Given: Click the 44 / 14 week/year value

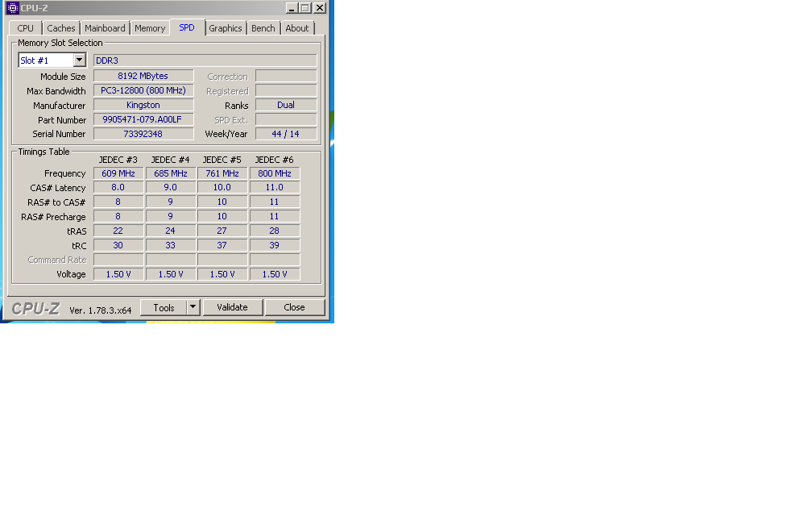Looking at the screenshot, I should coord(286,134).
